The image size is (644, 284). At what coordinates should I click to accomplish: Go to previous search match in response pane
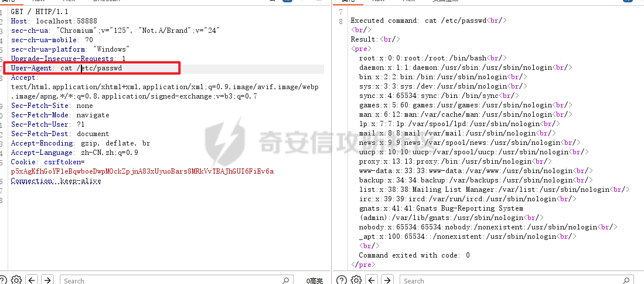(372, 280)
